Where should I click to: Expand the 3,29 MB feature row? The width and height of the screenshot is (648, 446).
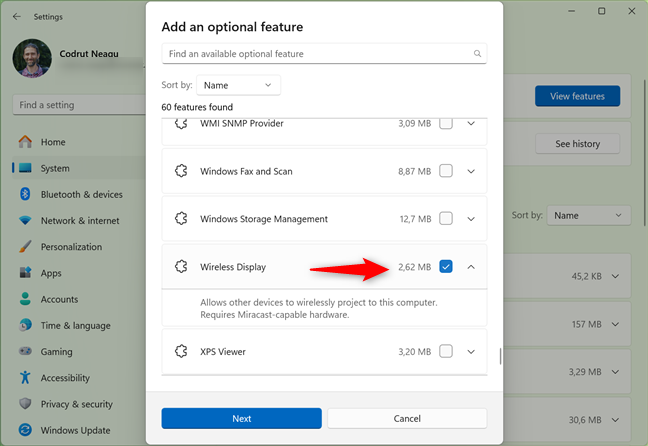click(x=615, y=372)
